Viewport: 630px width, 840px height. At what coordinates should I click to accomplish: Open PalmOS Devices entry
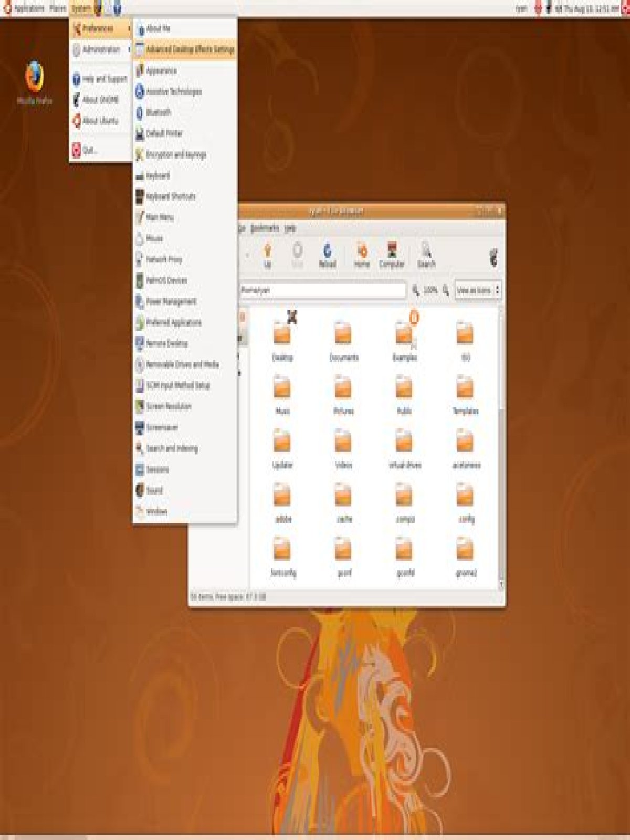(x=184, y=280)
